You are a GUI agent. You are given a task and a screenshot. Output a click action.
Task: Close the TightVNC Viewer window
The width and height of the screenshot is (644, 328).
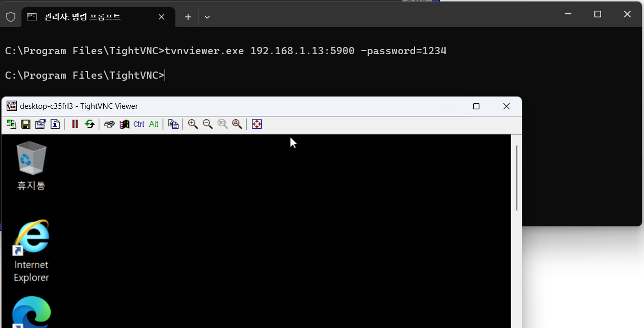(507, 106)
